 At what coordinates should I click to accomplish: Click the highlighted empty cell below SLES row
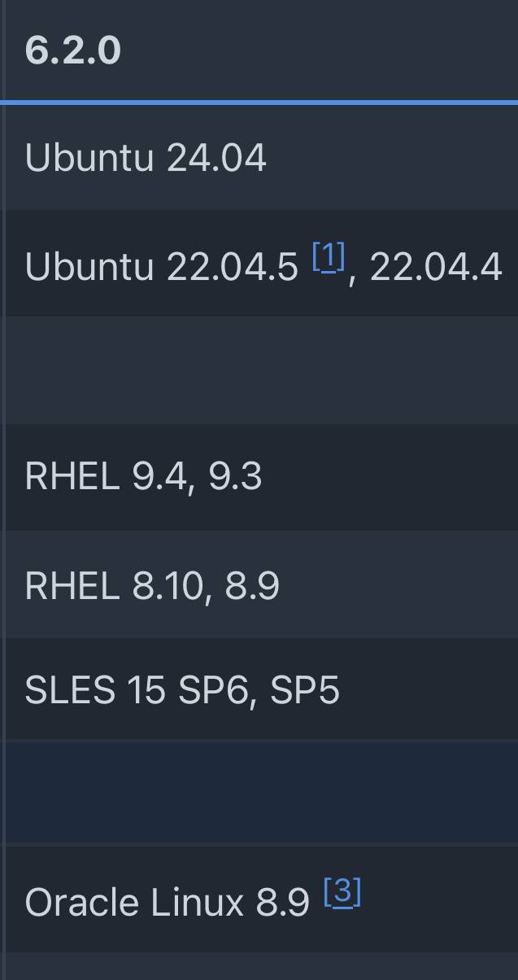tap(260, 792)
